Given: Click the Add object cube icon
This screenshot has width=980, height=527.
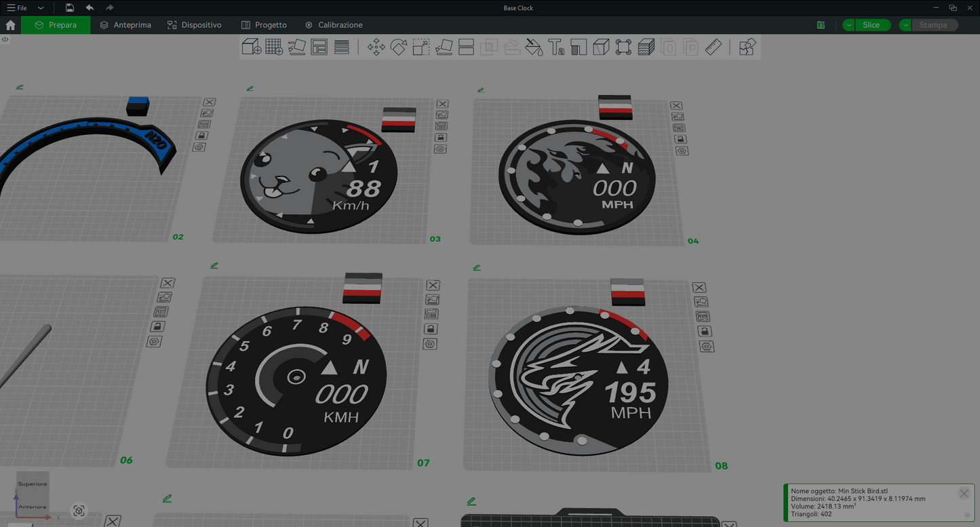Looking at the screenshot, I should [x=252, y=47].
